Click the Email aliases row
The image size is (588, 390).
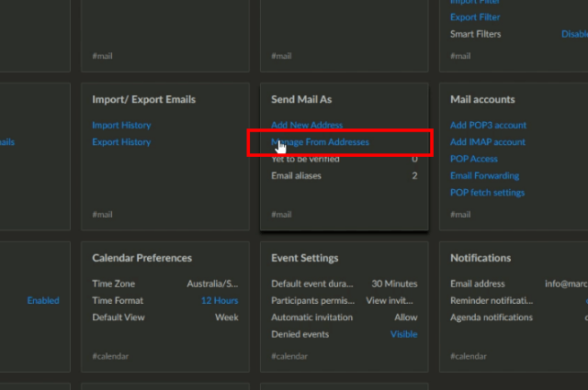coord(344,175)
